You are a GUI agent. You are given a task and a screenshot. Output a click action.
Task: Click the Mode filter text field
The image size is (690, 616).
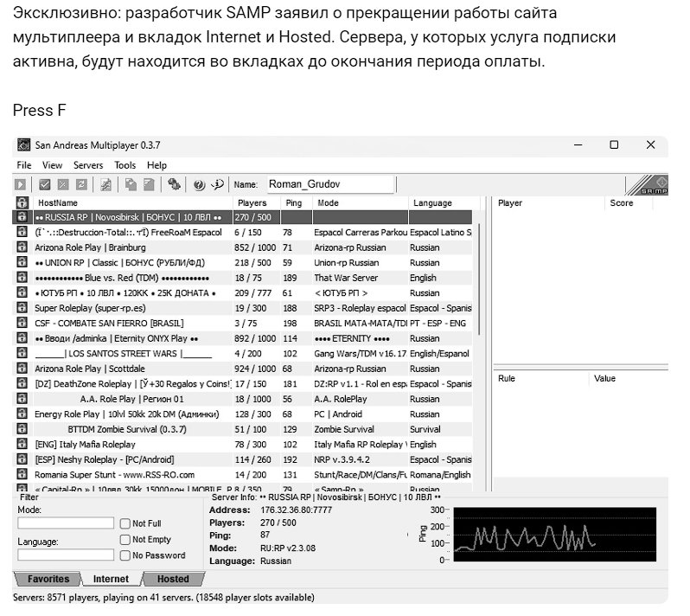[x=66, y=523]
